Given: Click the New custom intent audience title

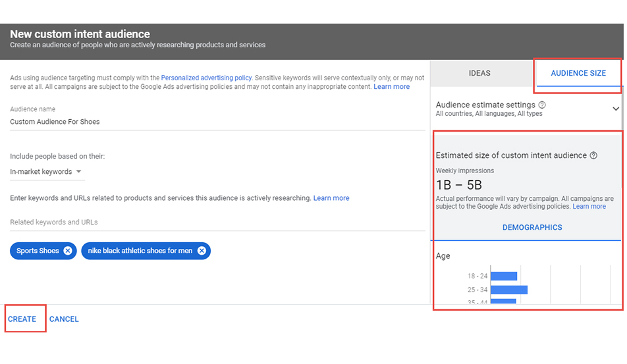Looking at the screenshot, I should pyautogui.click(x=80, y=34).
